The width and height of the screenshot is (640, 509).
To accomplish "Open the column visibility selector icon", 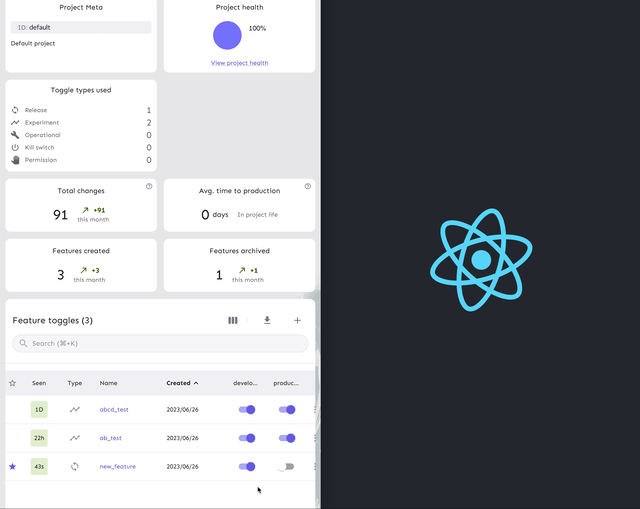I will (233, 320).
